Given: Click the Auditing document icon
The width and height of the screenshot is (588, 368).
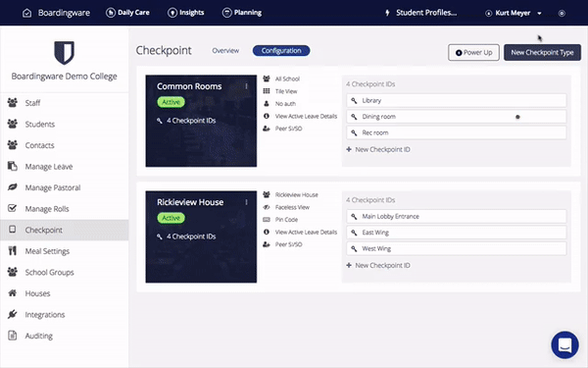Looking at the screenshot, I should [x=13, y=336].
